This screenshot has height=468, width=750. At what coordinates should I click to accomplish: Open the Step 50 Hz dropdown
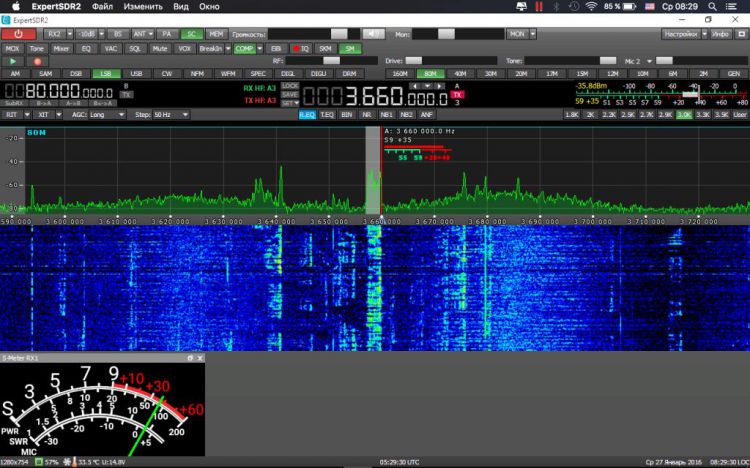pos(171,115)
